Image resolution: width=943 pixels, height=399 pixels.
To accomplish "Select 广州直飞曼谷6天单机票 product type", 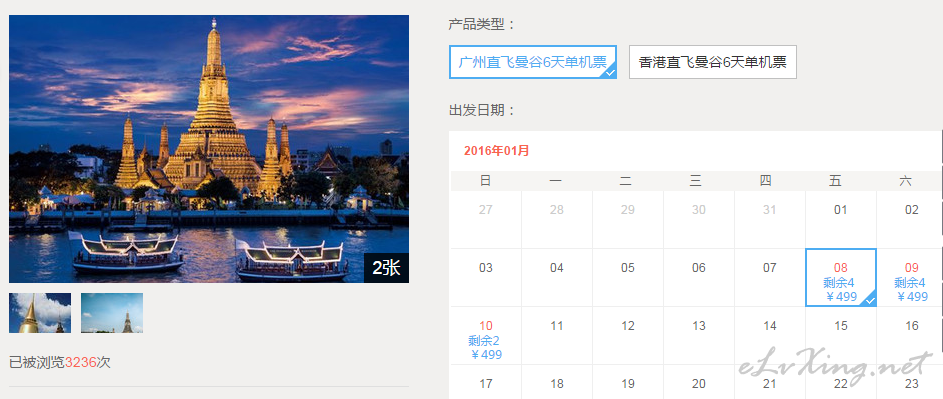I will [x=533, y=62].
